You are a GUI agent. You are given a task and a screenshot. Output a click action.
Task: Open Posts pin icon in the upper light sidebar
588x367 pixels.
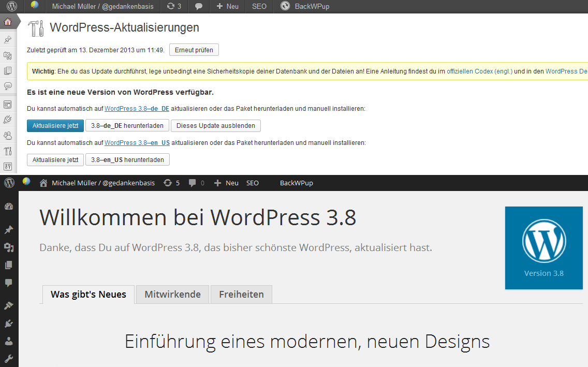point(8,39)
